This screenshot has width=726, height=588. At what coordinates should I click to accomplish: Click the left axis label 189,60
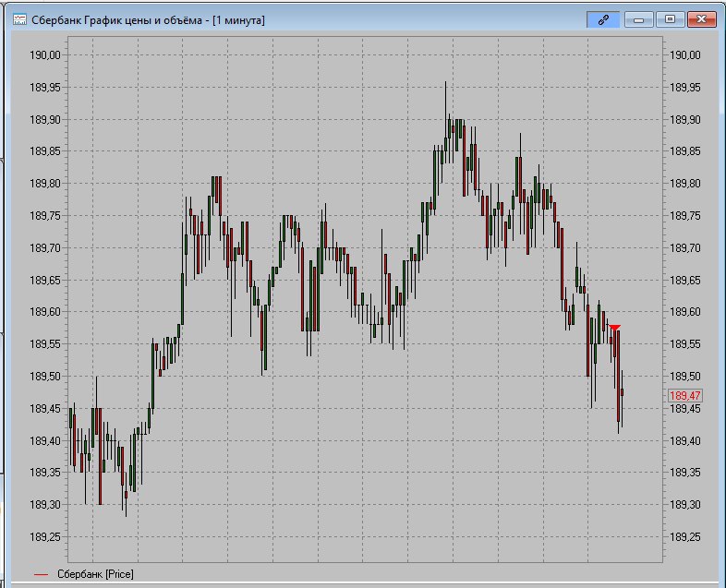pos(45,312)
